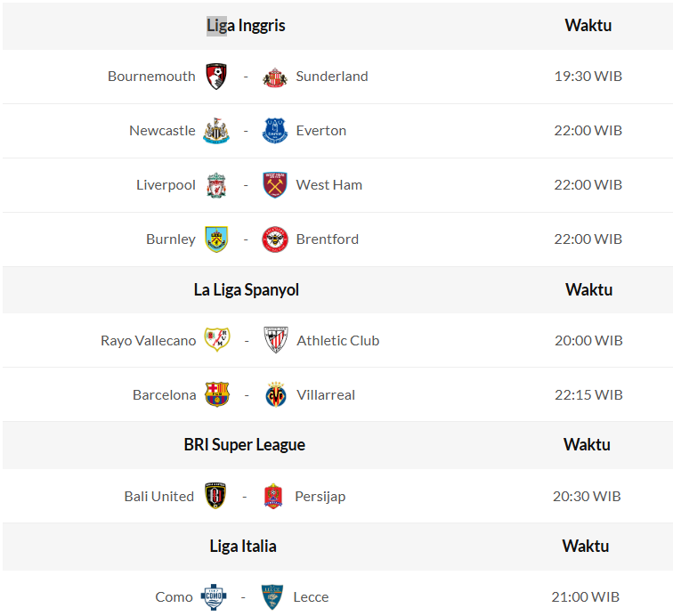Screen dimensions: 673x616
Task: Click the Persijap team name
Action: 320,496
